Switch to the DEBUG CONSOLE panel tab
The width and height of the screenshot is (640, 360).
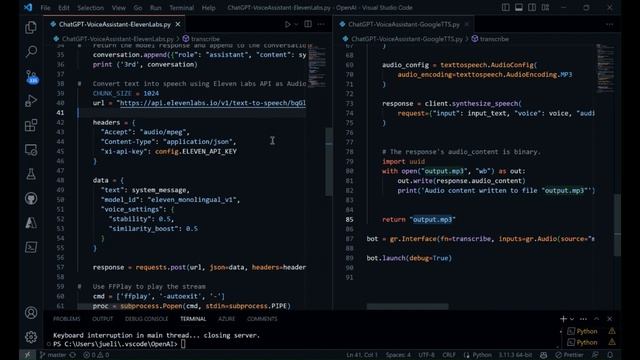click(x=147, y=319)
